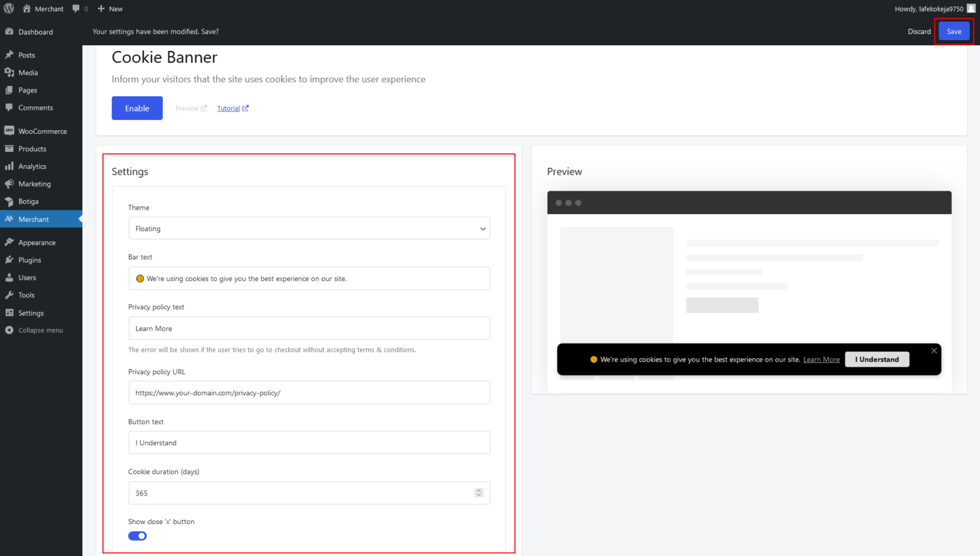
Task: Save the modified settings
Action: click(954, 31)
